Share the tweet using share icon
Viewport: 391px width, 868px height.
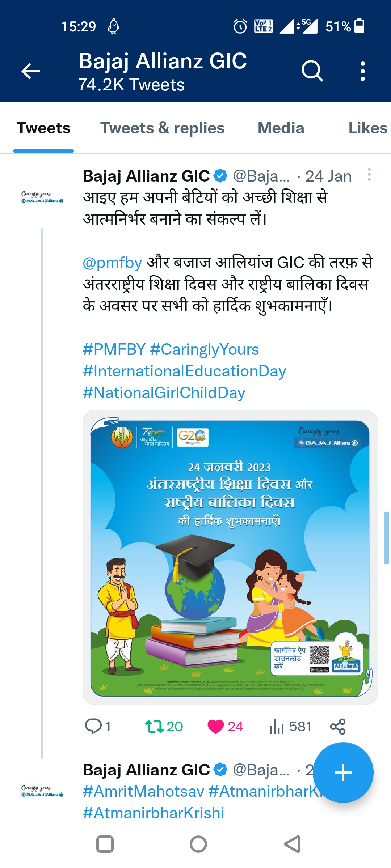point(338,727)
